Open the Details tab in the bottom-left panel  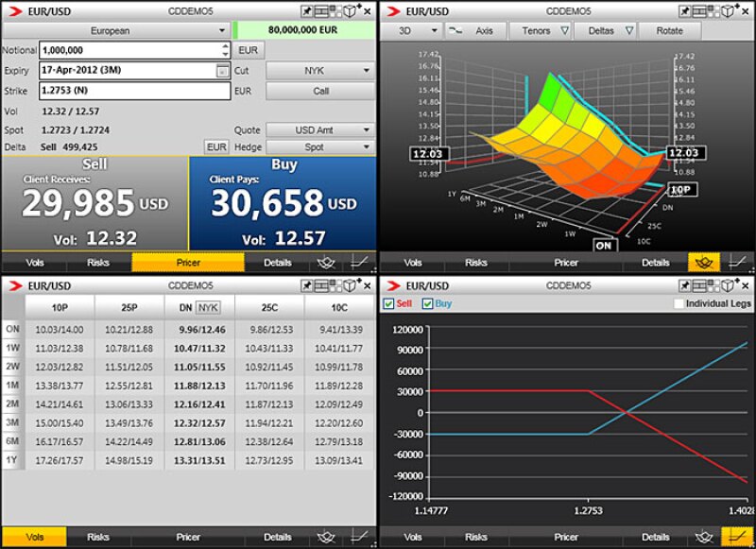click(x=278, y=537)
